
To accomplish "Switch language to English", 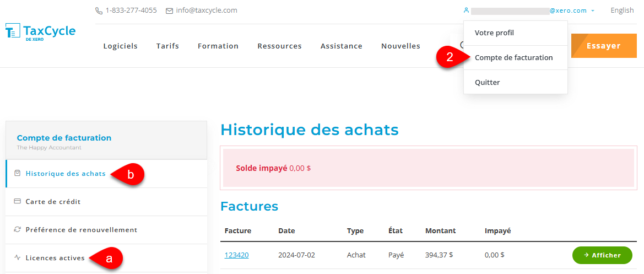I will click(x=622, y=10).
